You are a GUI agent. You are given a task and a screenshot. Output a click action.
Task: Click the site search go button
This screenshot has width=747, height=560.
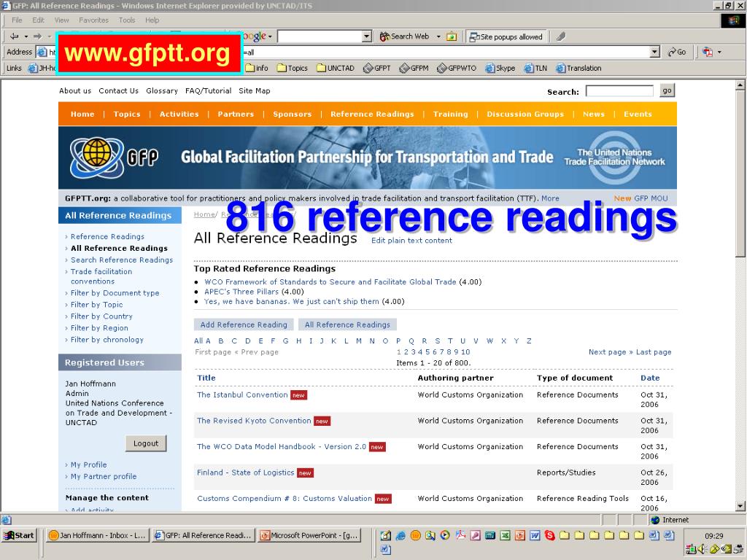pos(667,90)
